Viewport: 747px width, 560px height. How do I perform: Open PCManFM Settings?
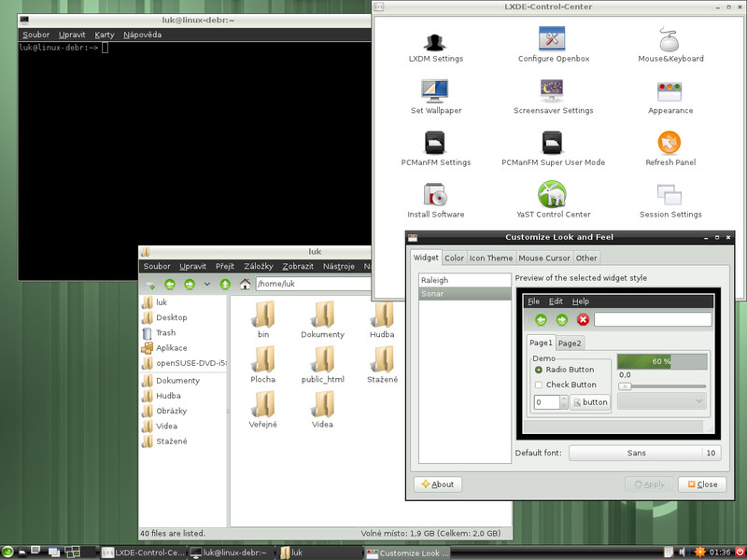(x=435, y=148)
